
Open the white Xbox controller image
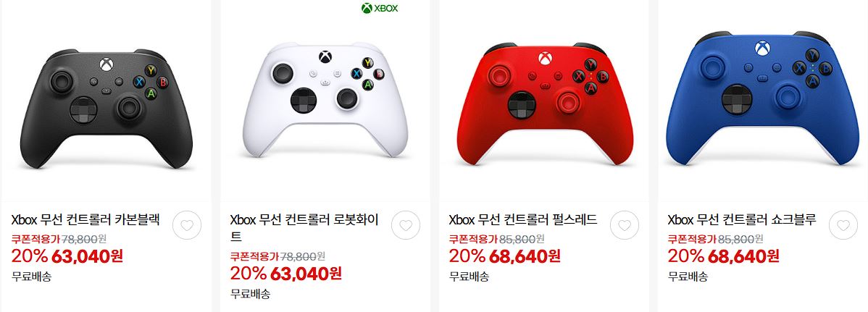(325, 100)
